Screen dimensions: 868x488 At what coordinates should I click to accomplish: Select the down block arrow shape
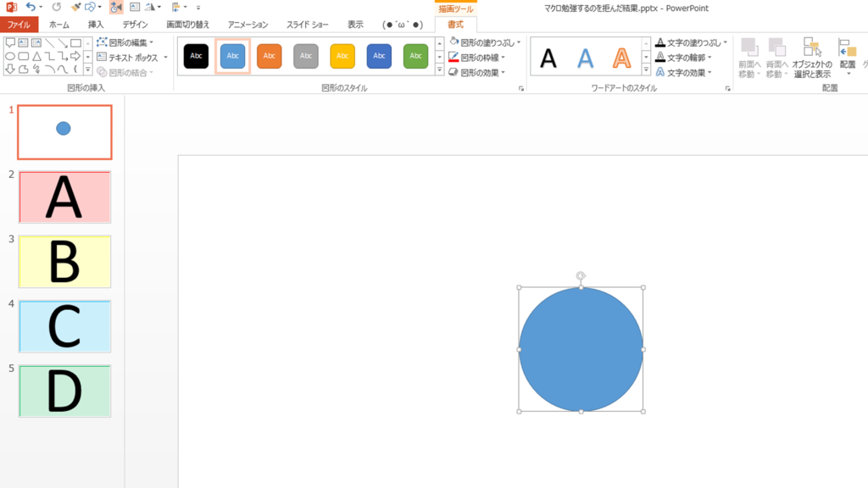coord(10,69)
